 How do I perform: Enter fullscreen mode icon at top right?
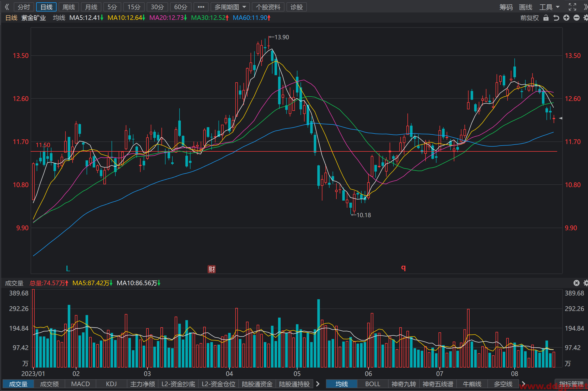(x=572, y=7)
